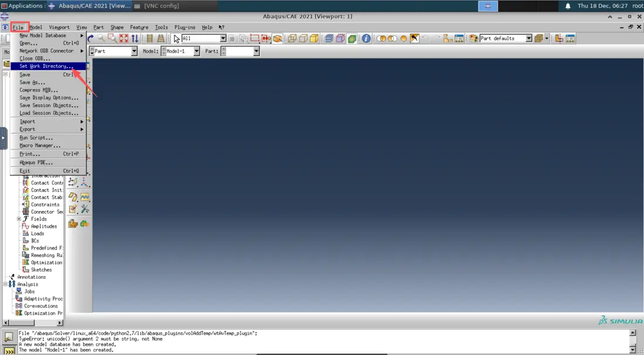Click the magnifier zoom icon in toolbar
Image resolution: width=644 pixels, height=355 pixels.
point(101,39)
